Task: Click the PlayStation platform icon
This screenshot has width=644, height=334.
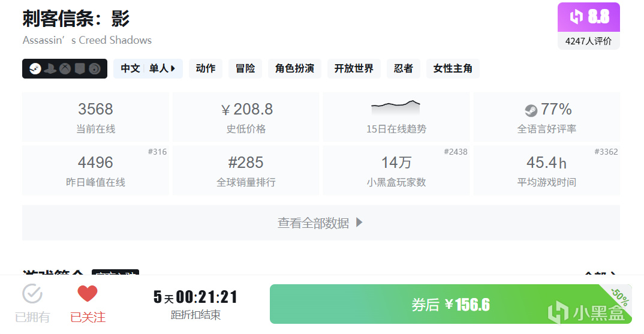Action: [x=50, y=68]
